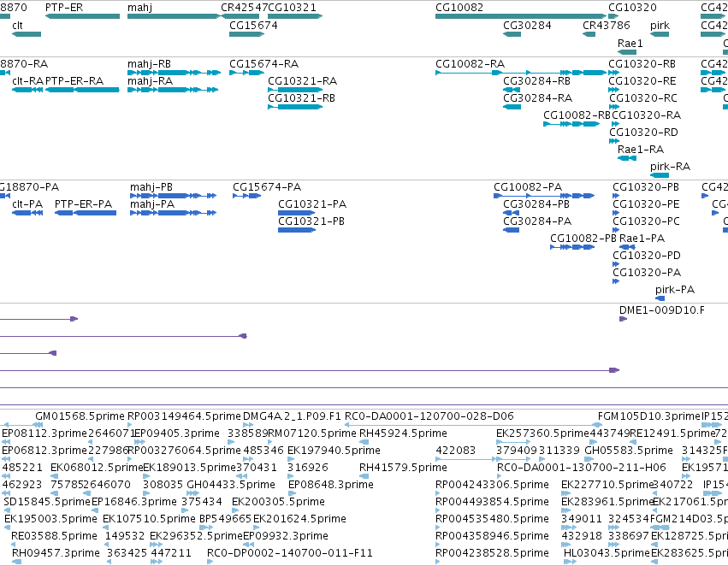Select the pirk-PA protein label
Viewport: 728px width, 566px height.
point(675,290)
